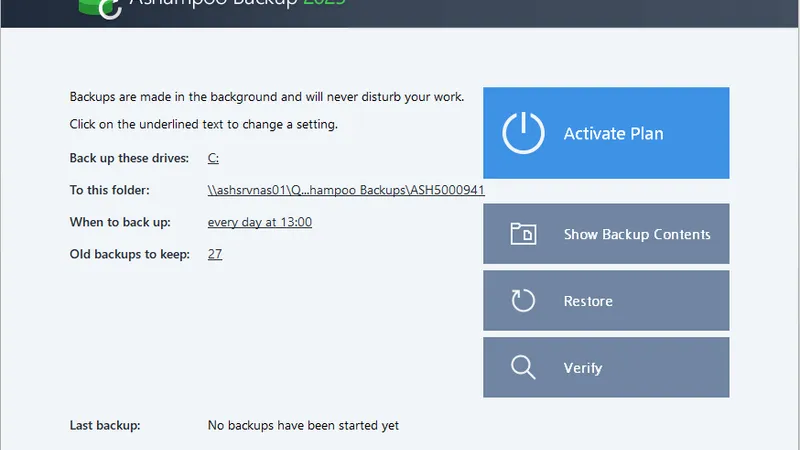
Task: Edit the destination folder path link
Action: point(346,190)
